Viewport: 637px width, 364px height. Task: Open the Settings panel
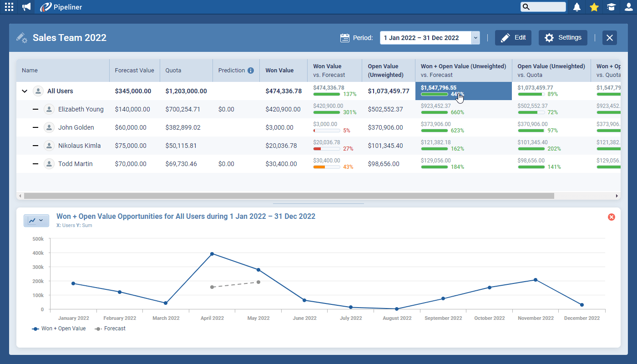tap(563, 38)
